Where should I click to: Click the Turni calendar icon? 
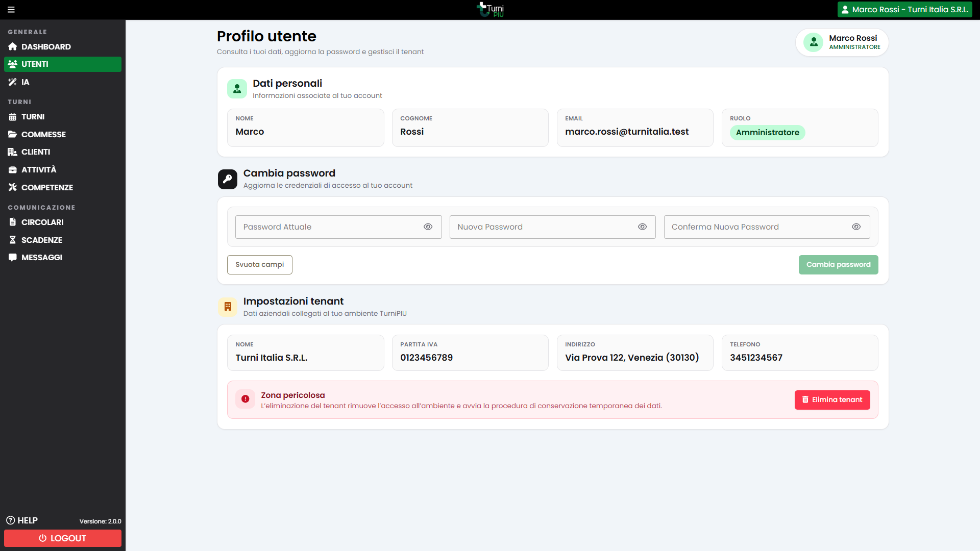tap(13, 117)
